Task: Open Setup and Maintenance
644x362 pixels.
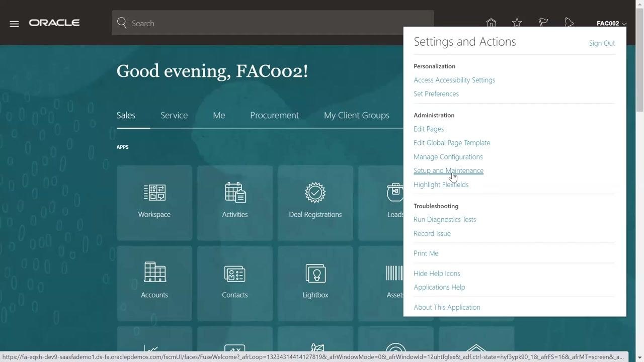Action: (x=448, y=171)
